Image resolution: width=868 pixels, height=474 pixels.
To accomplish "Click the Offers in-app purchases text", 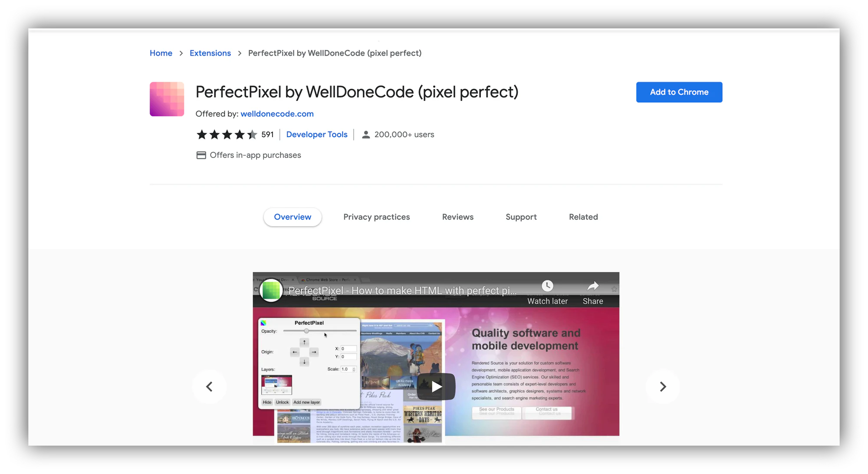I will pyautogui.click(x=255, y=155).
